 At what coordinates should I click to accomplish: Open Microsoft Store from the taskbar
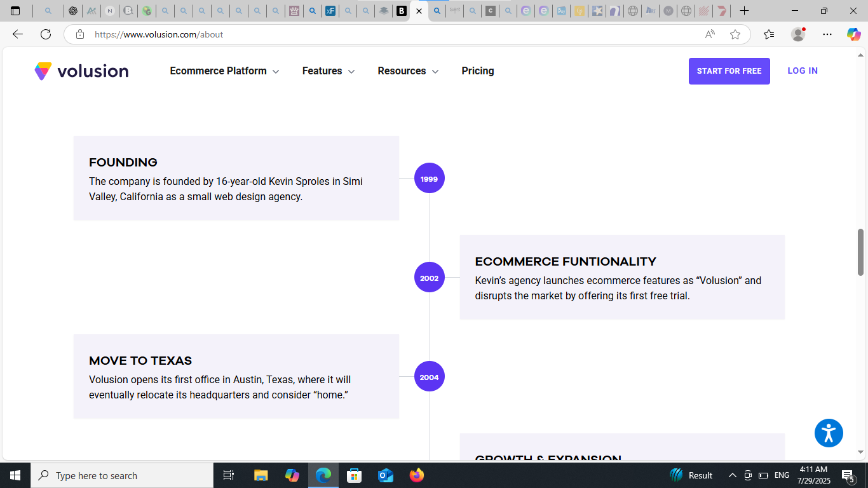(x=355, y=475)
